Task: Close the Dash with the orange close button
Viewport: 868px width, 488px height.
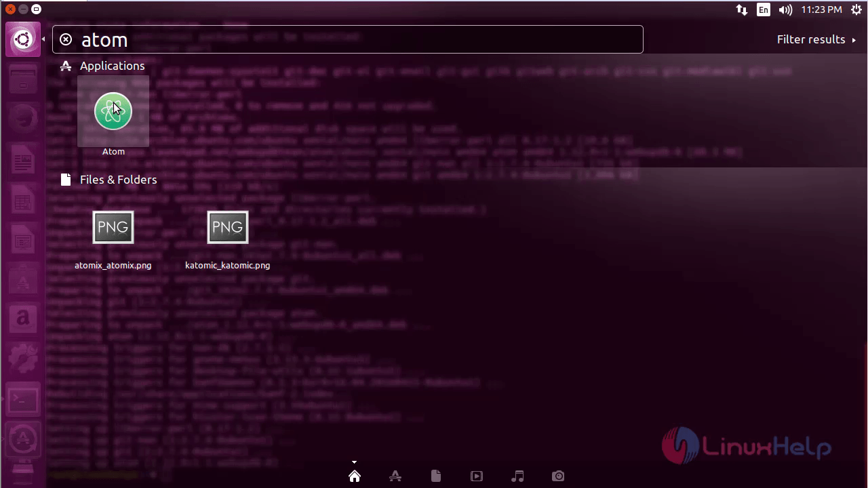Action: point(9,9)
